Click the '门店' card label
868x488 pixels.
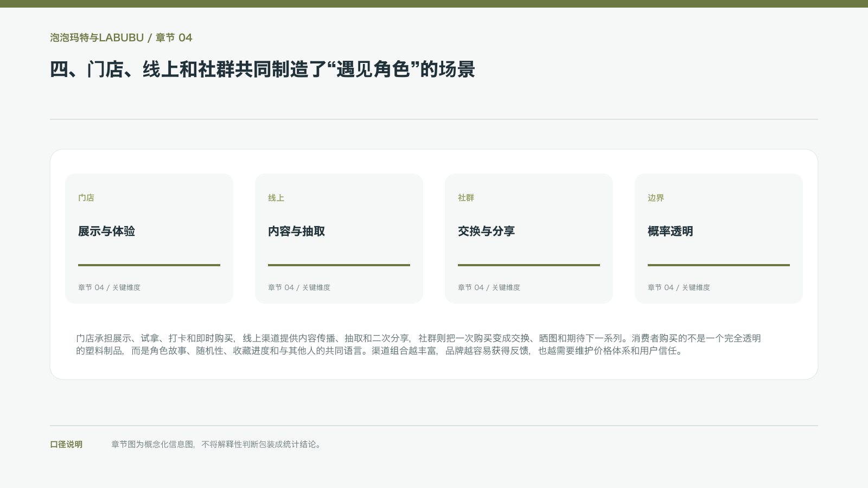[x=86, y=198]
